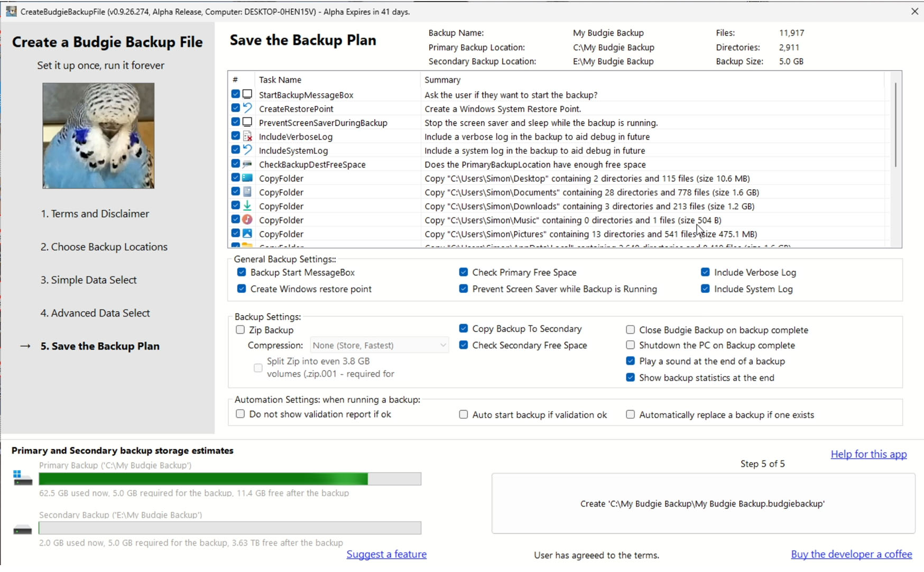Click Suggest a feature link
The image size is (924, 572).
click(386, 554)
